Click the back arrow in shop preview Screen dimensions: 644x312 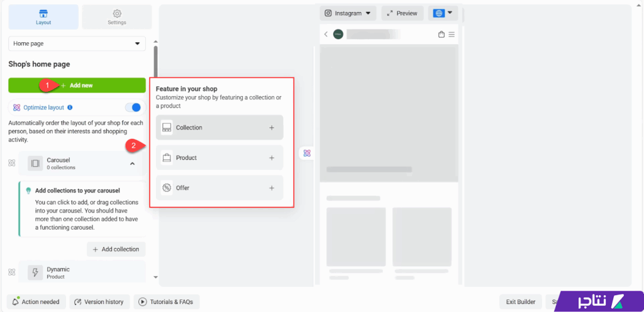pos(326,35)
